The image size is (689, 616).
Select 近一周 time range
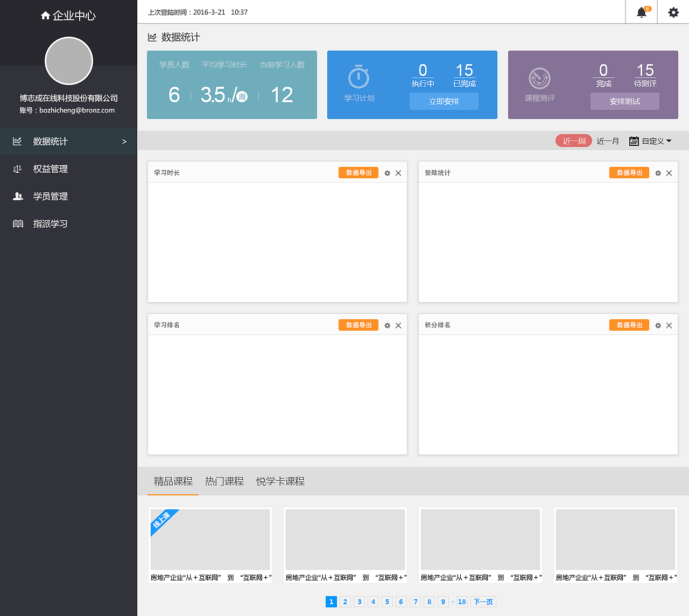click(x=574, y=141)
